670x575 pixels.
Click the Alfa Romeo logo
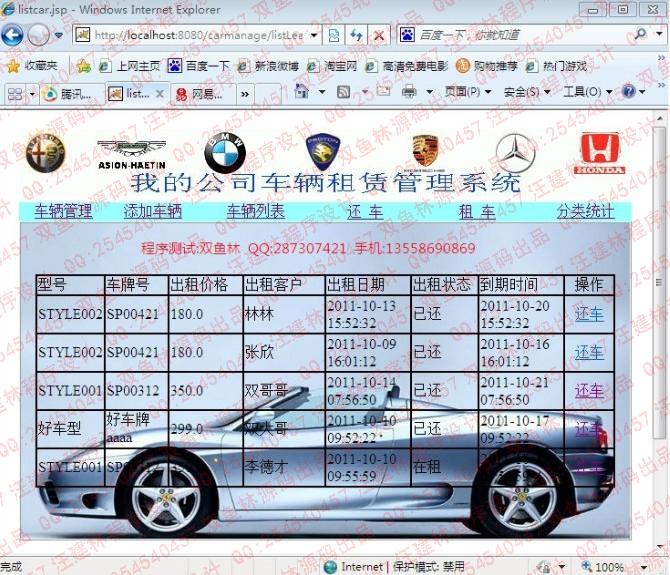pos(46,153)
